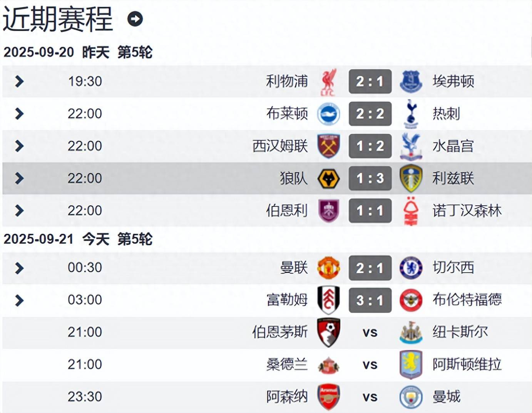Click the vs label for 桑德兰 match
The width and height of the screenshot is (532, 413).
[370, 365]
